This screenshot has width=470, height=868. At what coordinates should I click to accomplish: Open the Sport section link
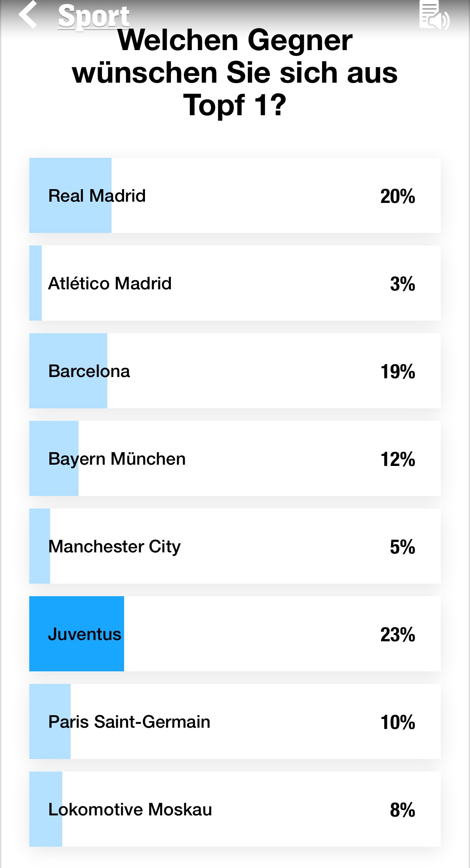(x=94, y=17)
